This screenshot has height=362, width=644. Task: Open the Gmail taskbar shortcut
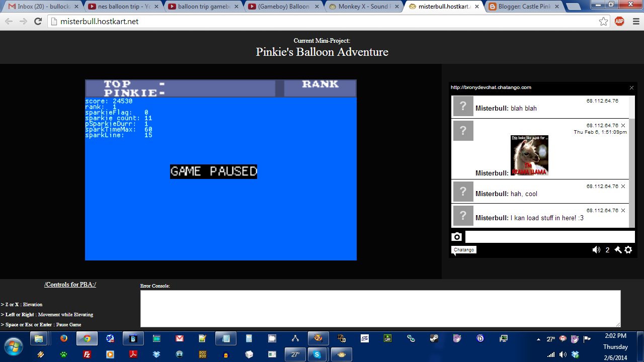pyautogui.click(x=180, y=338)
